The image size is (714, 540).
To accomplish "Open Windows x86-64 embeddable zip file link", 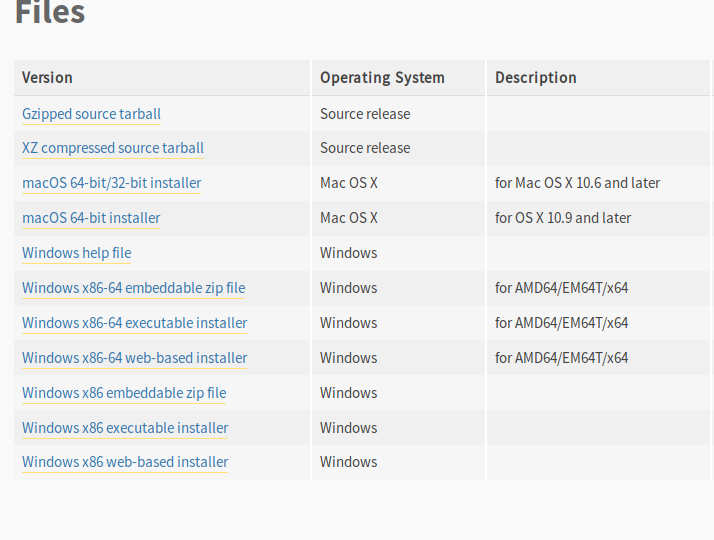I will tap(133, 288).
